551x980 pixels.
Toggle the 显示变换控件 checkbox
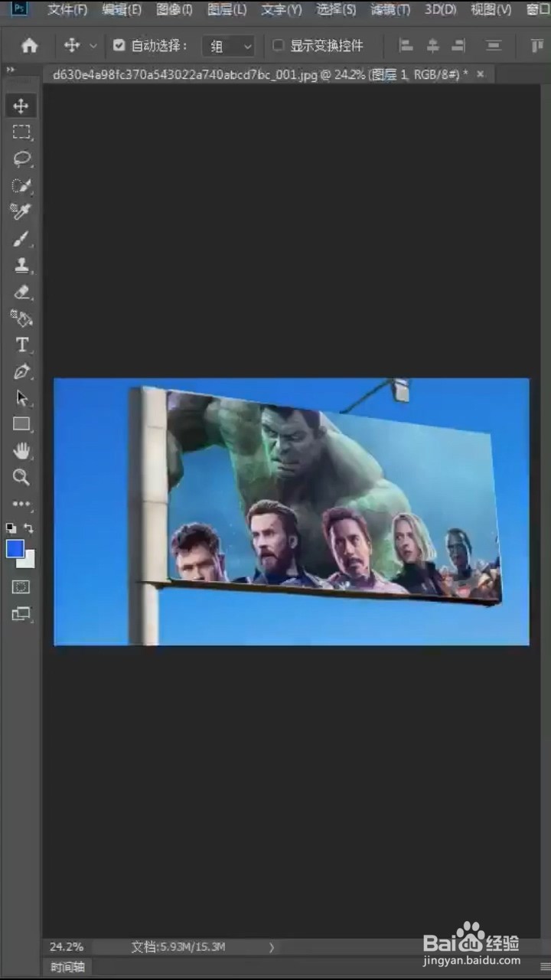[279, 46]
